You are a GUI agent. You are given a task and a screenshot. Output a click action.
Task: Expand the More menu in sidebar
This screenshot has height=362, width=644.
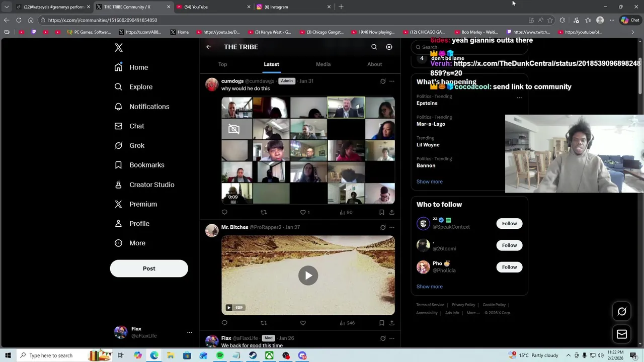pos(130,243)
